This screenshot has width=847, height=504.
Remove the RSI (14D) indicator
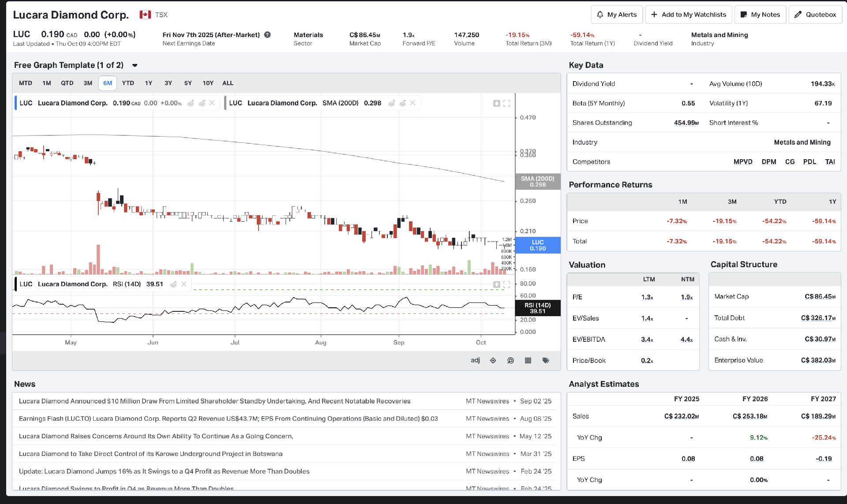pos(184,284)
